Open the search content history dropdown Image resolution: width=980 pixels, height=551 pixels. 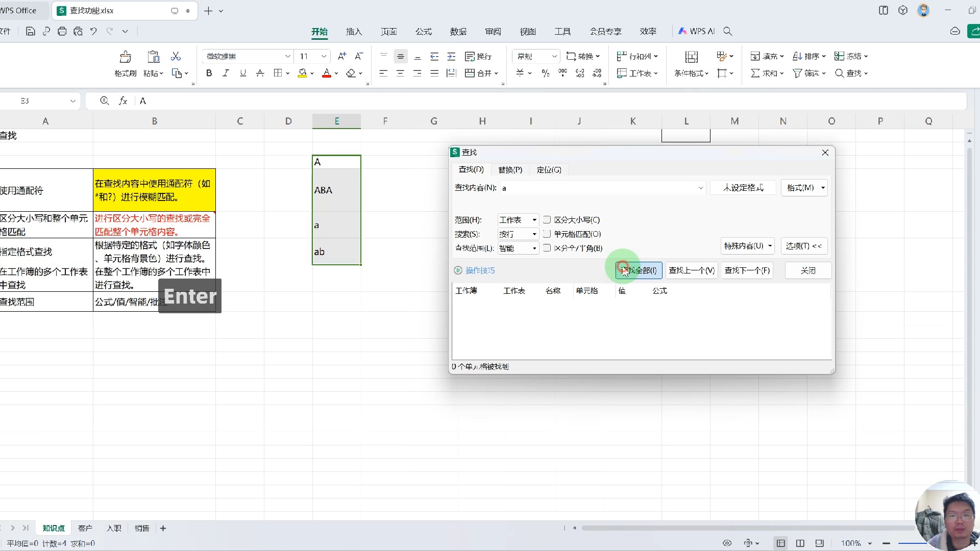click(x=701, y=188)
